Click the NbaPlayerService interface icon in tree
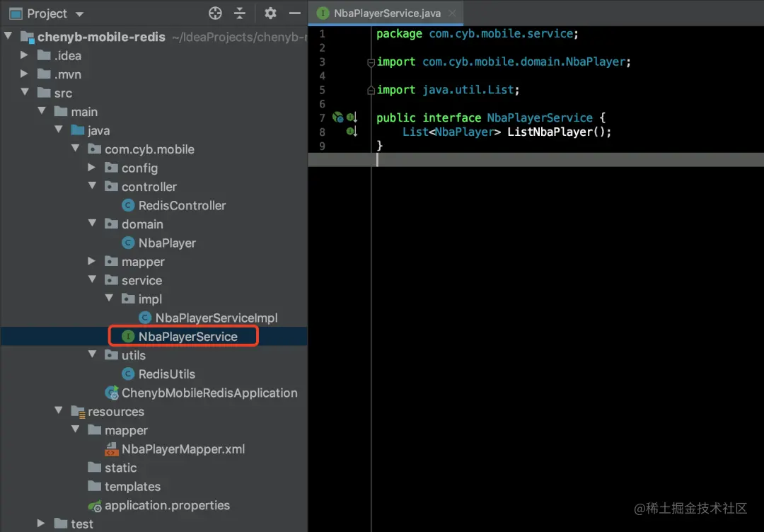This screenshot has height=532, width=764. click(128, 336)
